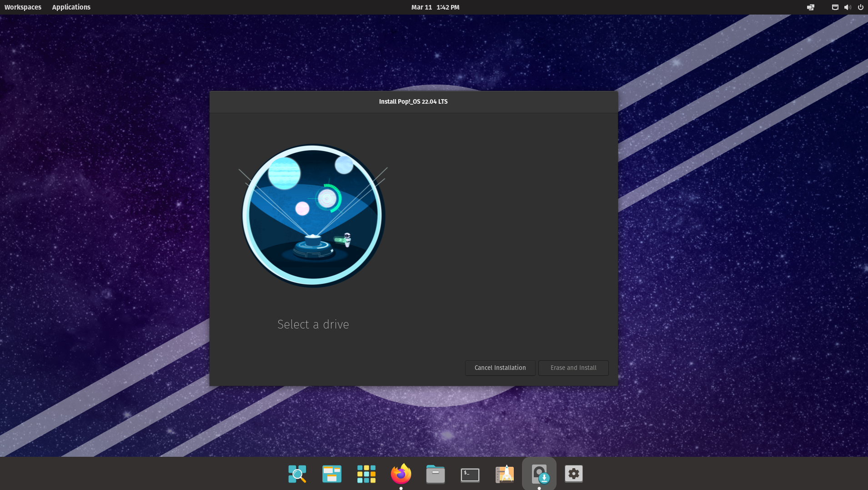Launch Firefox from the dock
Viewport: 868px width, 490px height.
[x=401, y=474]
